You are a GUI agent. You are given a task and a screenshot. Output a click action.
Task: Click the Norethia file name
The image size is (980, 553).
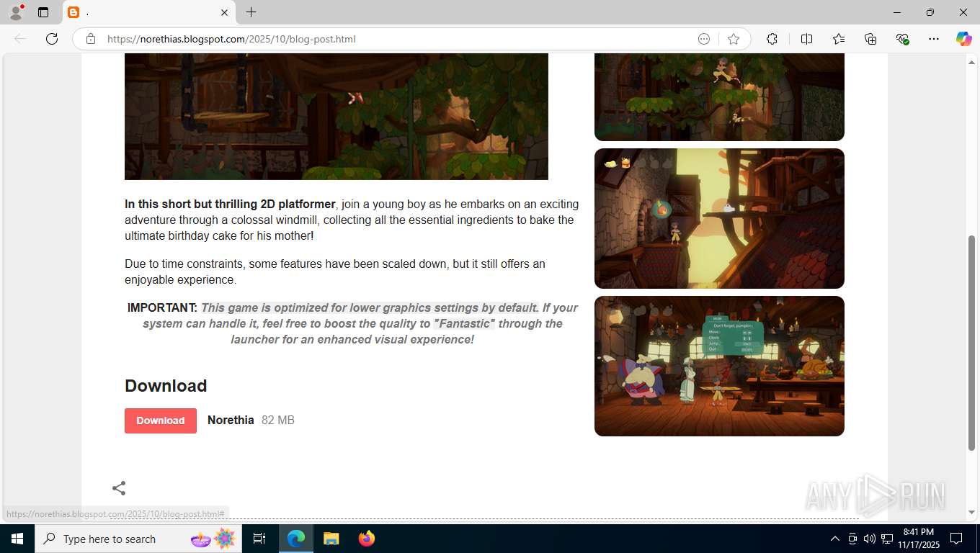tap(231, 420)
